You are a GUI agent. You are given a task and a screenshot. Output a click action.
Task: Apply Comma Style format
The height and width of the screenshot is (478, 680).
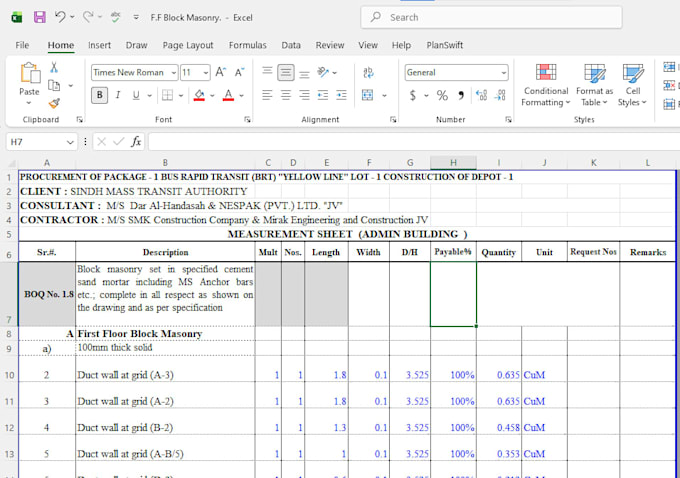click(461, 95)
